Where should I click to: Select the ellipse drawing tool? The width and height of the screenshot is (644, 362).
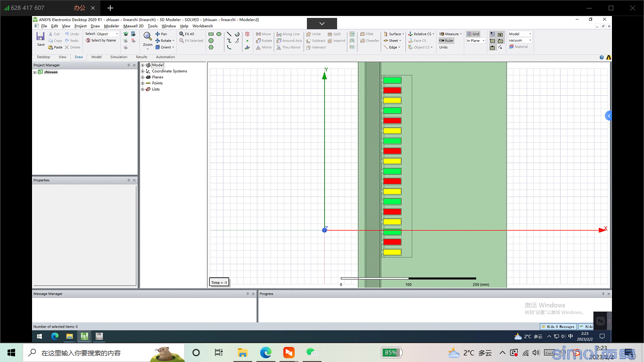tap(219, 34)
